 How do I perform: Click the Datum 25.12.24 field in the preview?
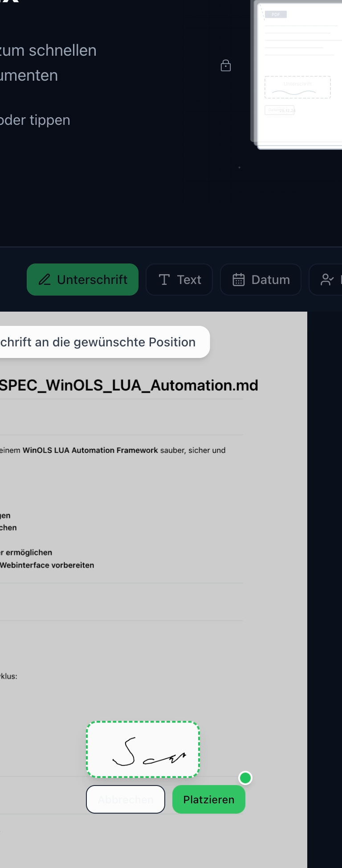coord(280,110)
